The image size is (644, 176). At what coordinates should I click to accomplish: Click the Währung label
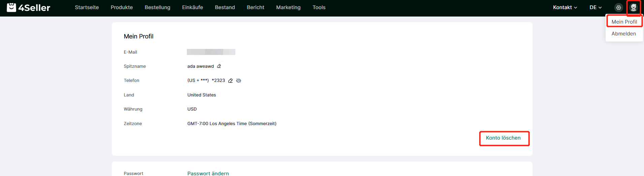click(x=133, y=109)
